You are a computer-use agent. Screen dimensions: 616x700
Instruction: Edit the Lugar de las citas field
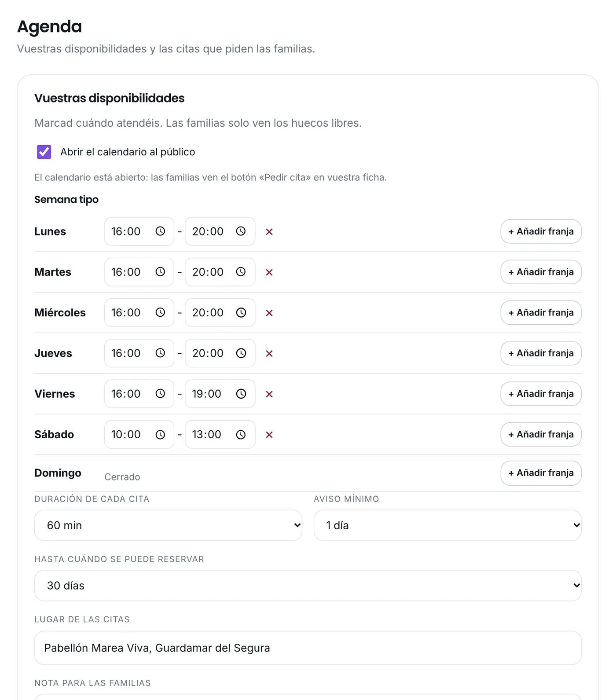tap(308, 648)
